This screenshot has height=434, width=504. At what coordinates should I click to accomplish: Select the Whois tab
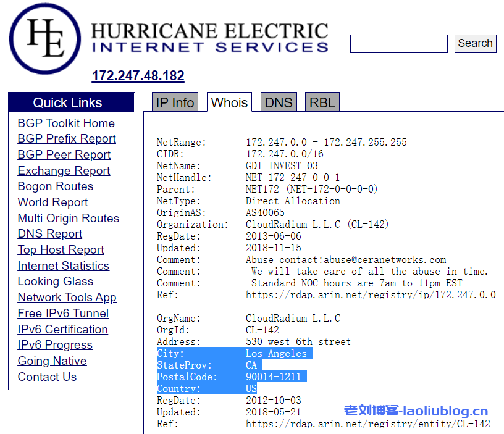click(x=229, y=102)
